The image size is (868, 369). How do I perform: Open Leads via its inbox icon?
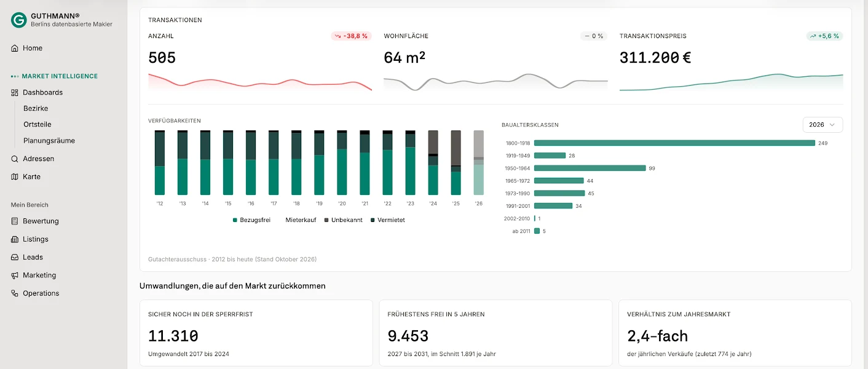click(15, 257)
